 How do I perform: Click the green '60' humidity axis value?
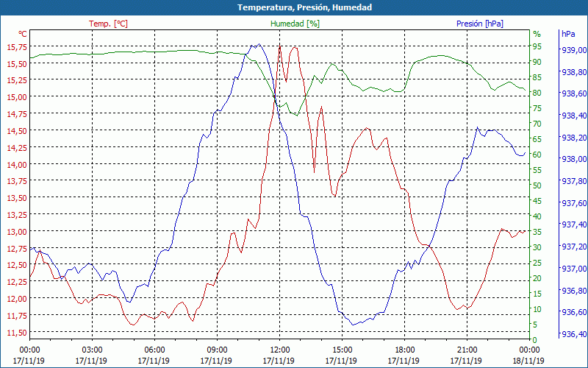(537, 155)
